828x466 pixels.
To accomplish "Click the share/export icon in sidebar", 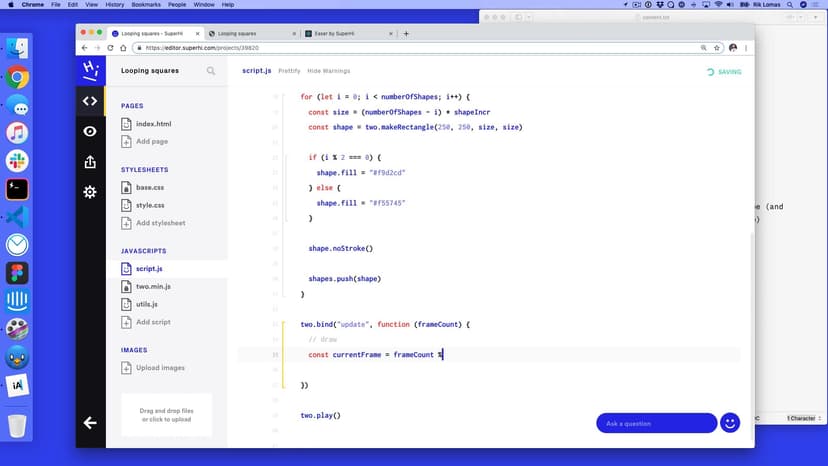I will click(90, 161).
